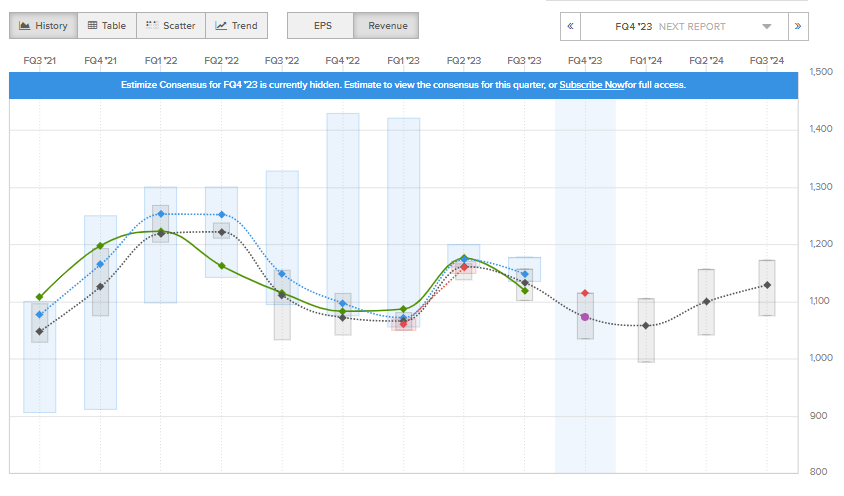
Task: Click the purple FQ4 '23 estimate point
Action: (585, 317)
